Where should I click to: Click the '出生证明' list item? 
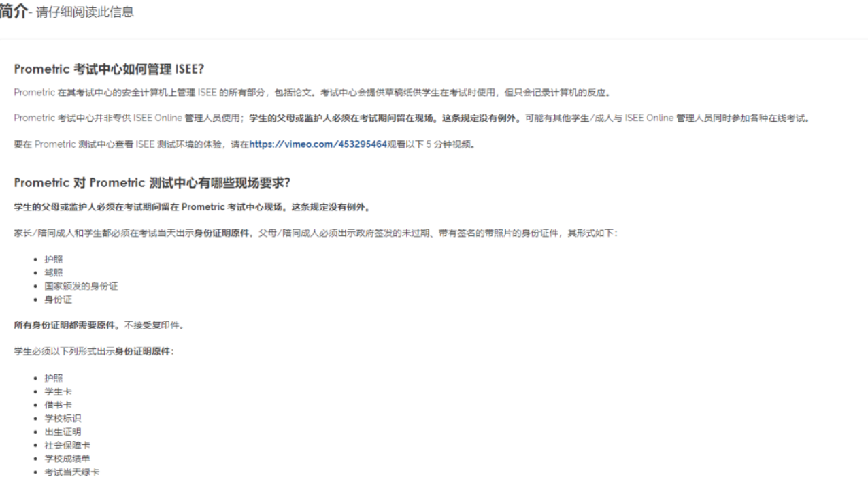63,432
